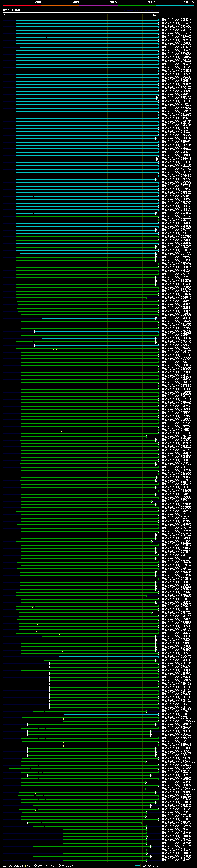Select the UniRef100_Q41963 label
Screen dimensions: 197x868
177,115
